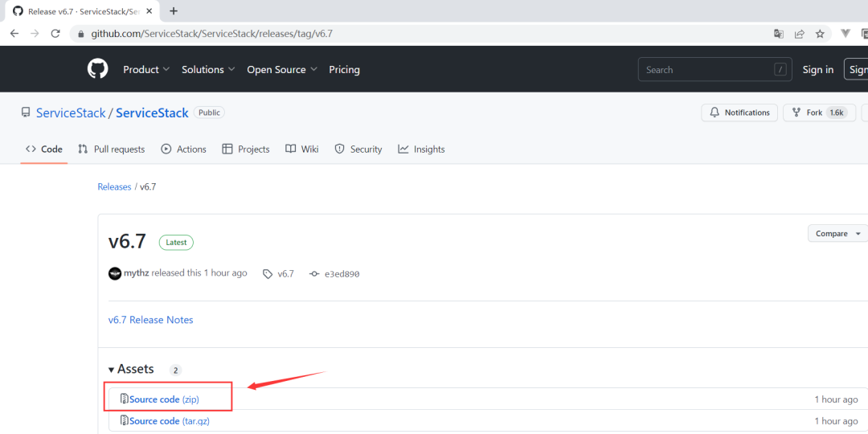Screen dimensions: 868x434
Task: Open the Insights tab
Action: click(421, 149)
